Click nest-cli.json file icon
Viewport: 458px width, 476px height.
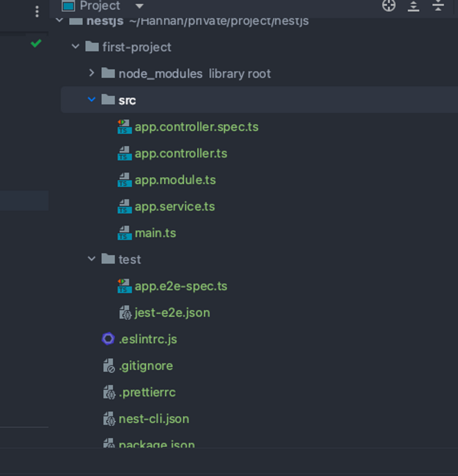(x=109, y=419)
